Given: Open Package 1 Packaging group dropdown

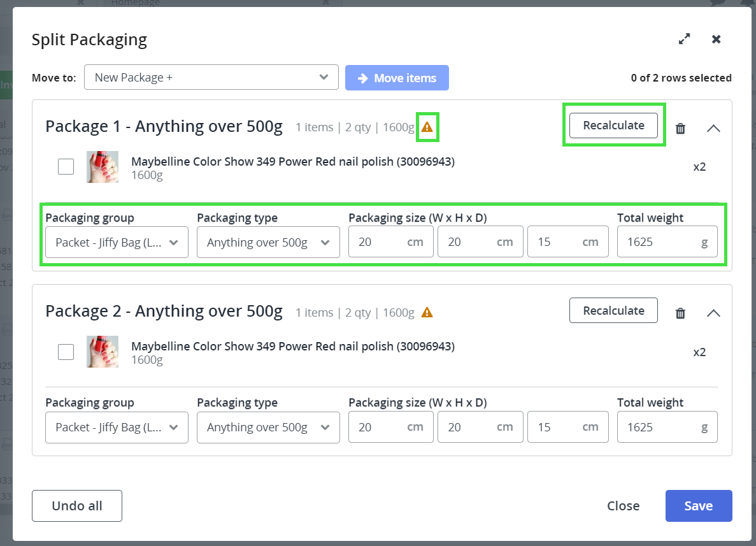Looking at the screenshot, I should [x=117, y=242].
